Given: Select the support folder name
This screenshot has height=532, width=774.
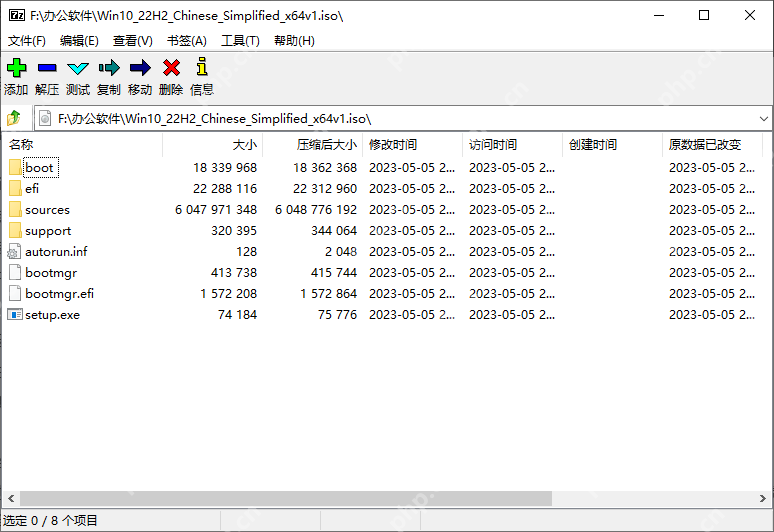Looking at the screenshot, I should (48, 230).
